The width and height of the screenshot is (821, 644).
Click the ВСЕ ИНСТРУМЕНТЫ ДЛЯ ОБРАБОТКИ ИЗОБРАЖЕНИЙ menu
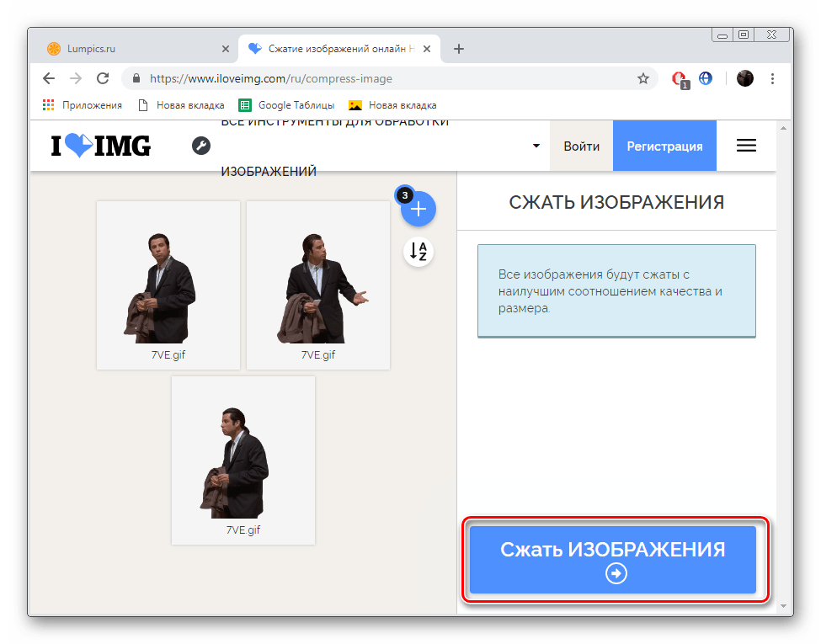point(335,146)
